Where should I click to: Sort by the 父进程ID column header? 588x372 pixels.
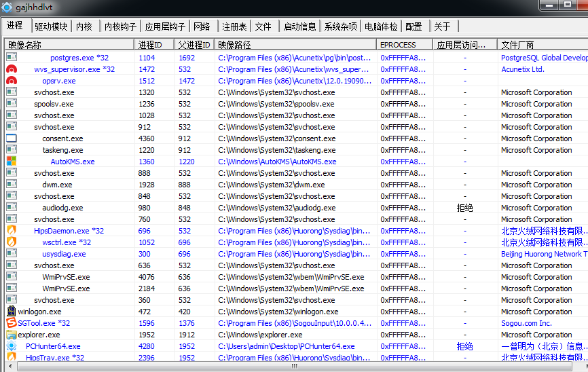coord(194,45)
